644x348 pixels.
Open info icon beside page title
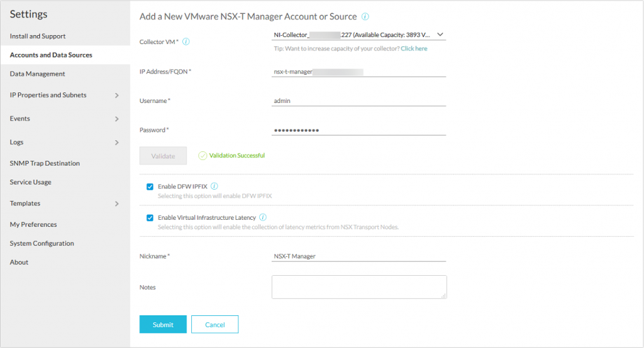tap(365, 16)
